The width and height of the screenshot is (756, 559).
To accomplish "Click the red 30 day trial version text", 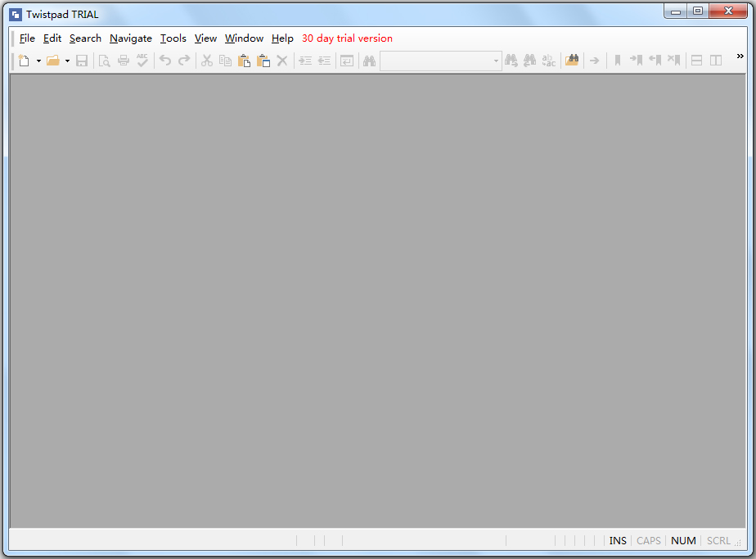I will [x=347, y=38].
